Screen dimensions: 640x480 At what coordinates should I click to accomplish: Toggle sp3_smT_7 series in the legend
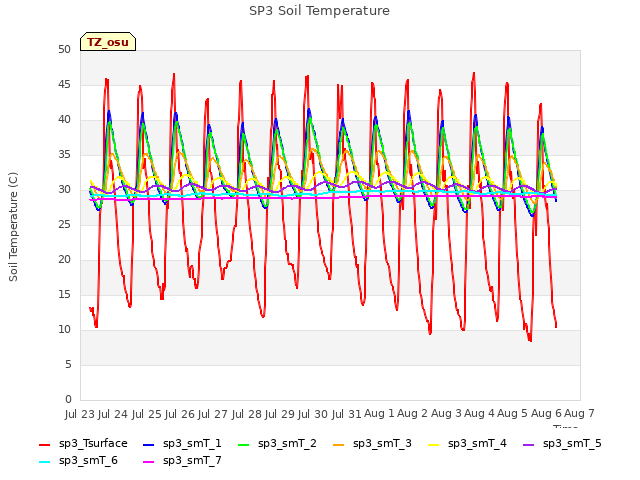coord(182,460)
